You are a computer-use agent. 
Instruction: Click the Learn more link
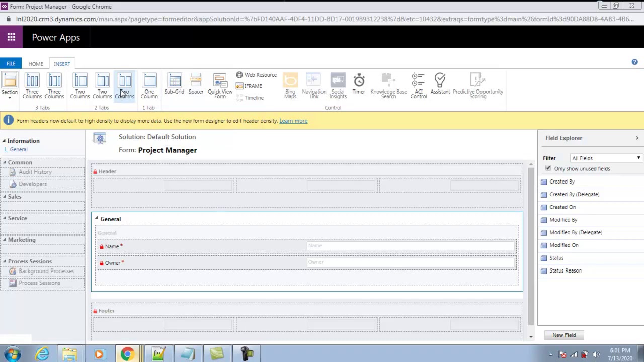pos(293,121)
